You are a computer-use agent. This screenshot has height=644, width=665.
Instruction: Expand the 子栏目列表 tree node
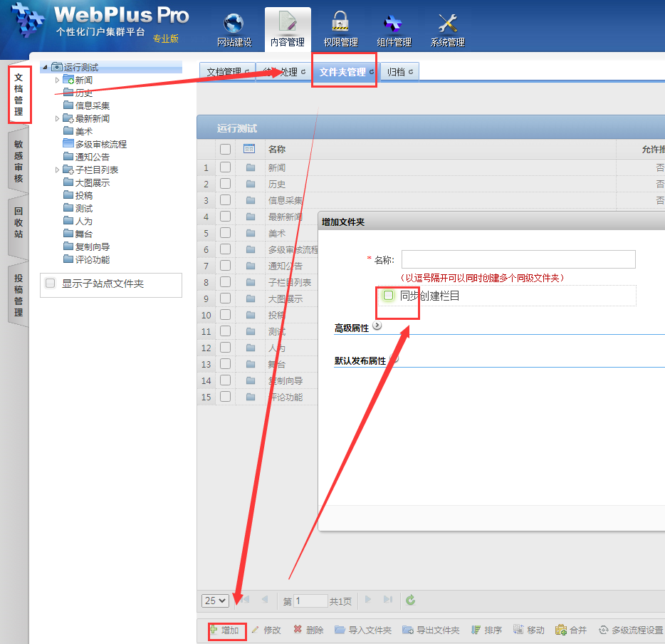58,170
